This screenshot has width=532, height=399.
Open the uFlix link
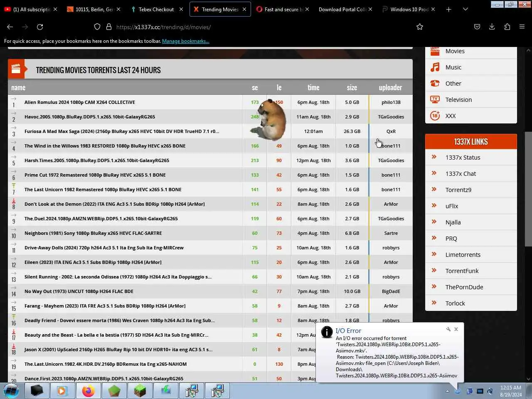452,206
